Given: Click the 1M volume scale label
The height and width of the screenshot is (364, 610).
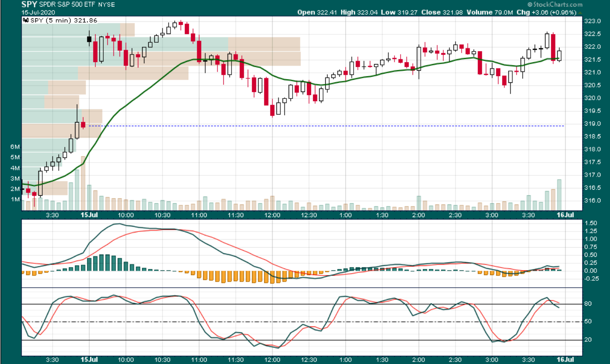Looking at the screenshot, I should (x=15, y=200).
